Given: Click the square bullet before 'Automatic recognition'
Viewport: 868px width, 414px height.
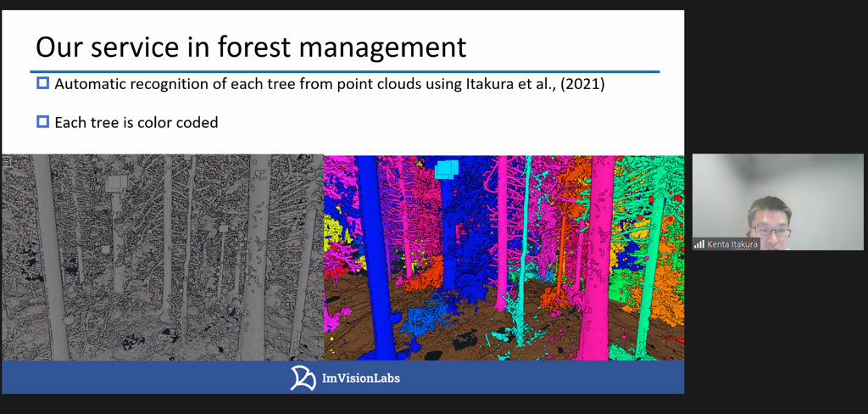Looking at the screenshot, I should (x=43, y=83).
